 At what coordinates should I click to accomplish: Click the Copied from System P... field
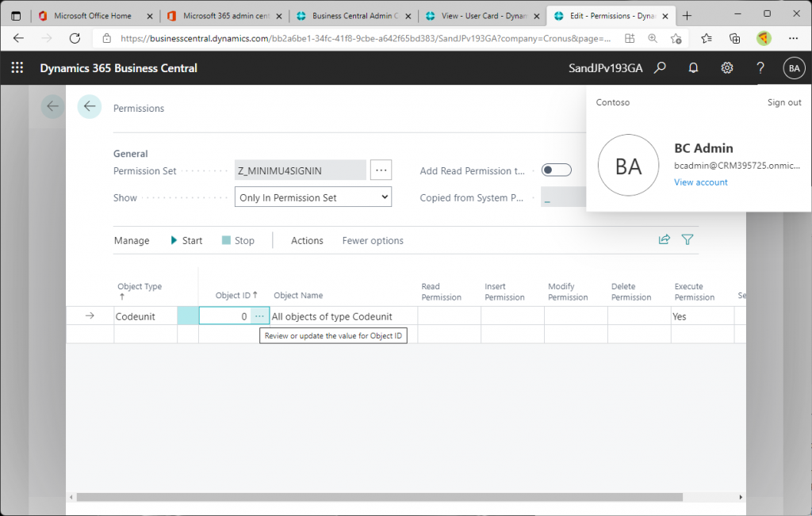tap(564, 197)
